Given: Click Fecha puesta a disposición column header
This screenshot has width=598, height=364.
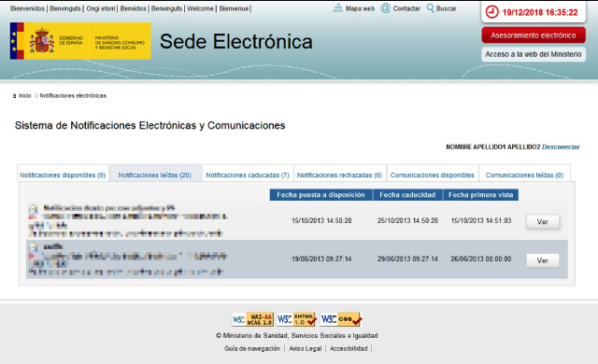Looking at the screenshot, I should [320, 194].
